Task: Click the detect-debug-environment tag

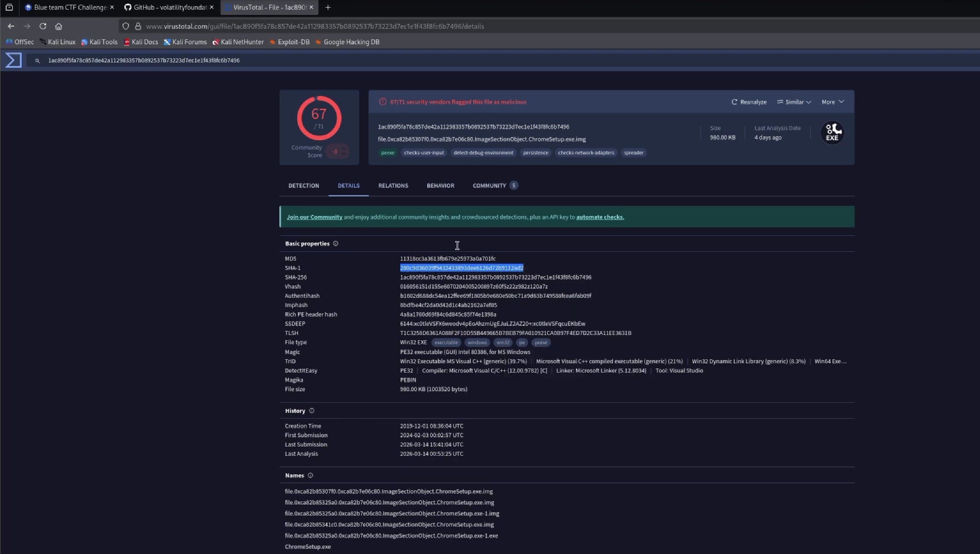Action: (483, 153)
